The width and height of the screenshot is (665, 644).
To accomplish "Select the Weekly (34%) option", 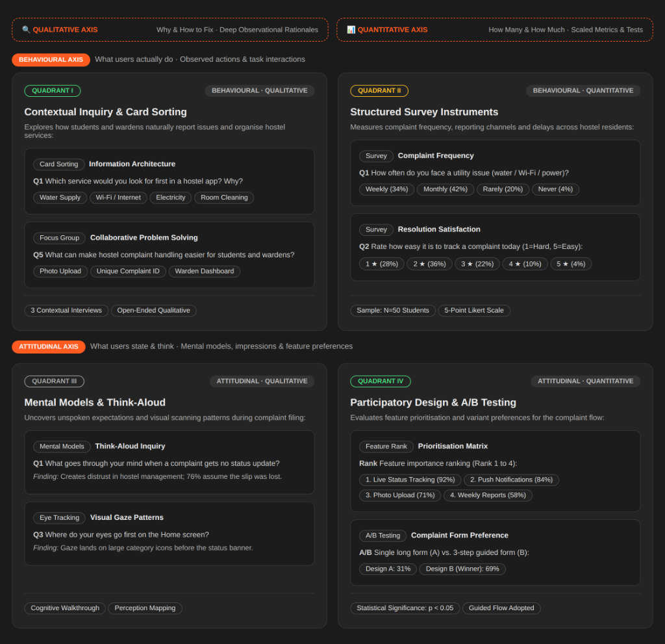I will tap(387, 190).
